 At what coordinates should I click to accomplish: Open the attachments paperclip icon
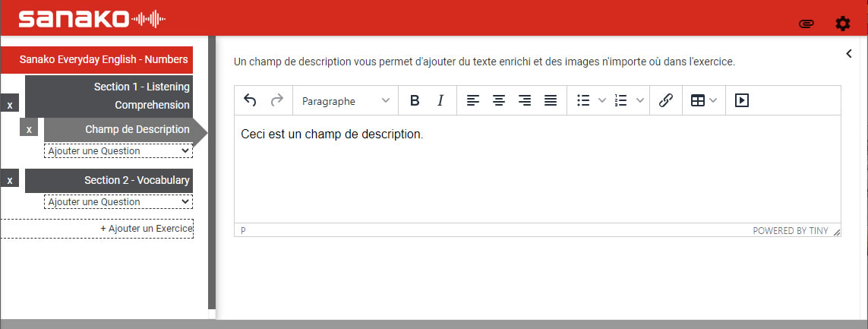click(806, 24)
